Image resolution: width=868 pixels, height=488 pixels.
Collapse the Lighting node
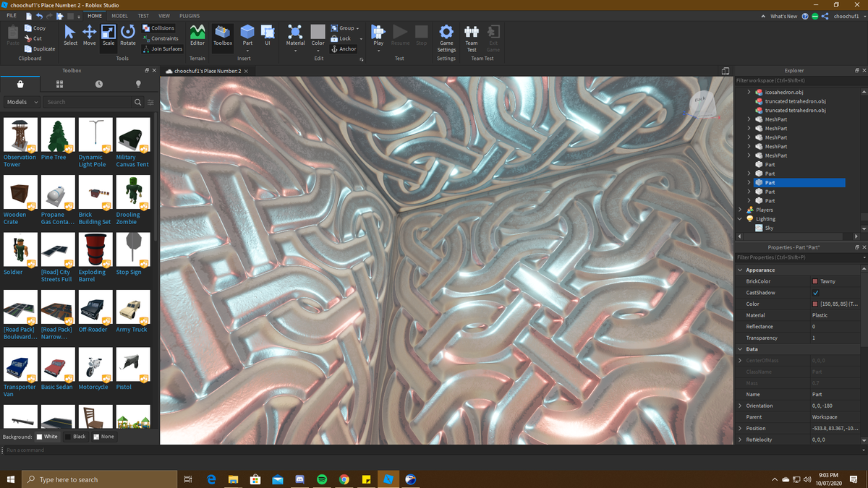(740, 218)
